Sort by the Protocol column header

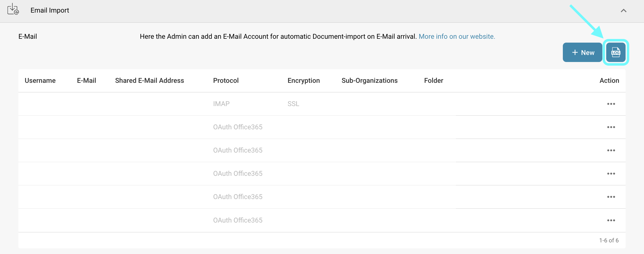[x=226, y=80]
